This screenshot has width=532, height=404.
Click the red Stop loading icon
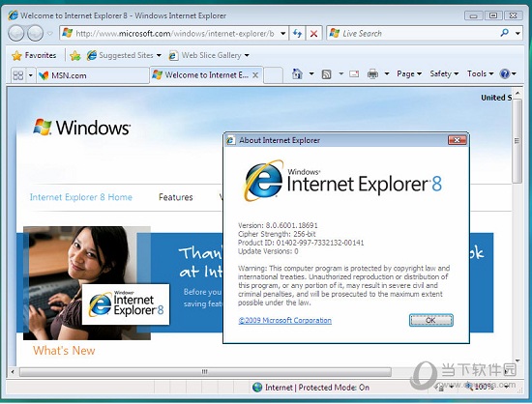coord(313,33)
